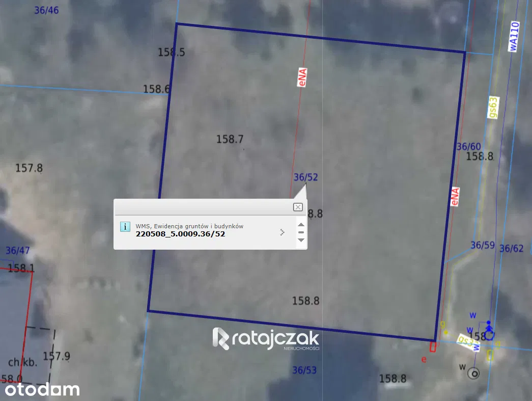Select parcel label 36/60
The width and height of the screenshot is (532, 401).
468,146
